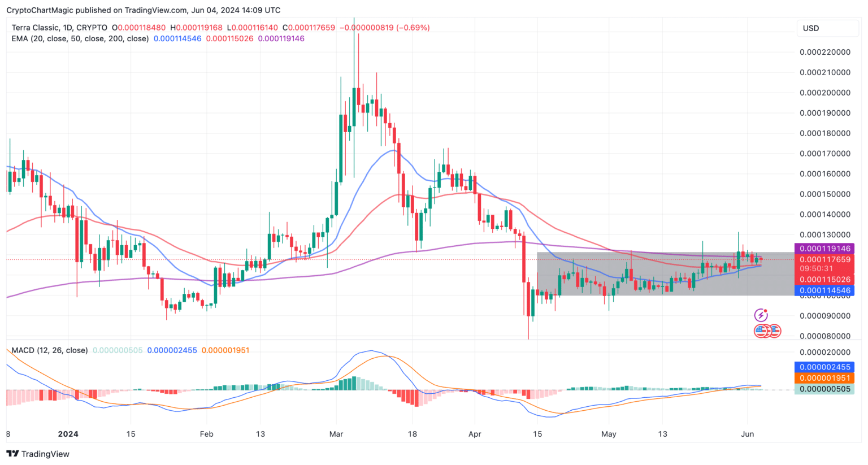This screenshot has width=868, height=465.
Task: Click the low price L0.000116140 in legend
Action: (253, 27)
